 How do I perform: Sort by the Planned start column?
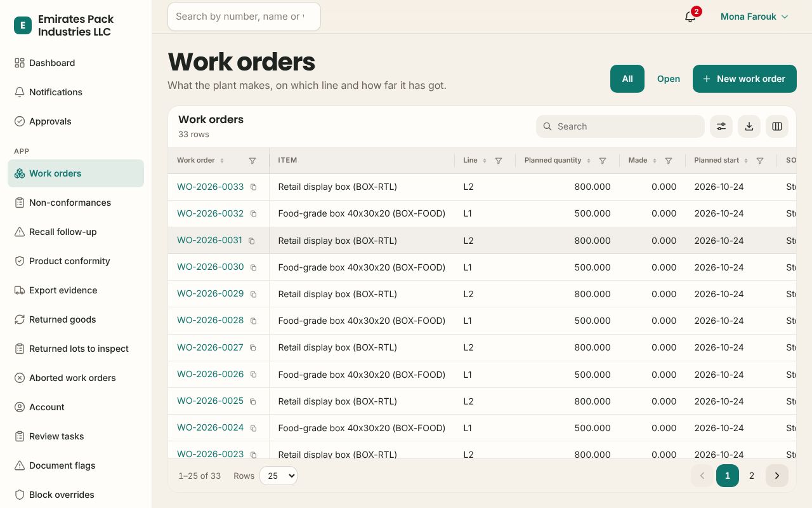pos(746,161)
